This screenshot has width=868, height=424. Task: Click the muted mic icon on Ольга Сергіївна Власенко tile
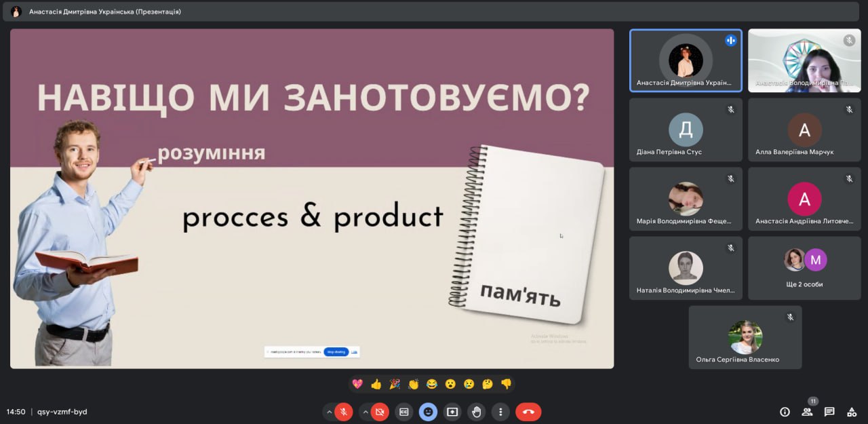tap(790, 317)
